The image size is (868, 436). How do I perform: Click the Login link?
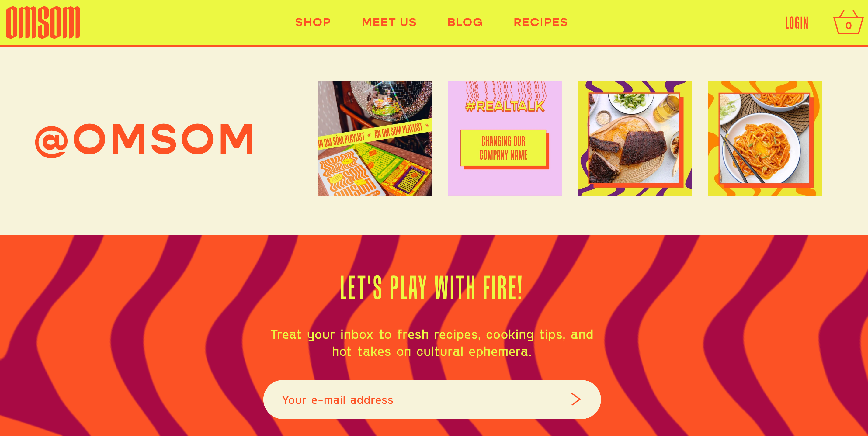pyautogui.click(x=797, y=23)
